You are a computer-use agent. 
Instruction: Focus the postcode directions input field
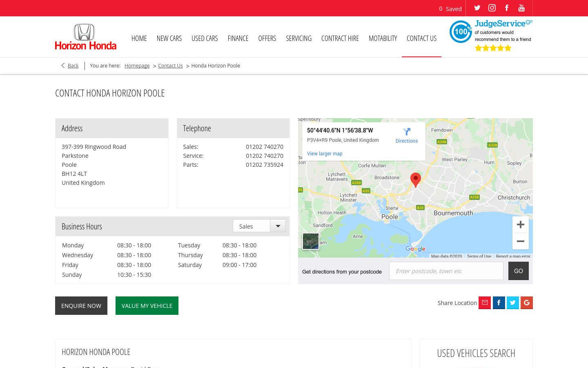(x=446, y=271)
